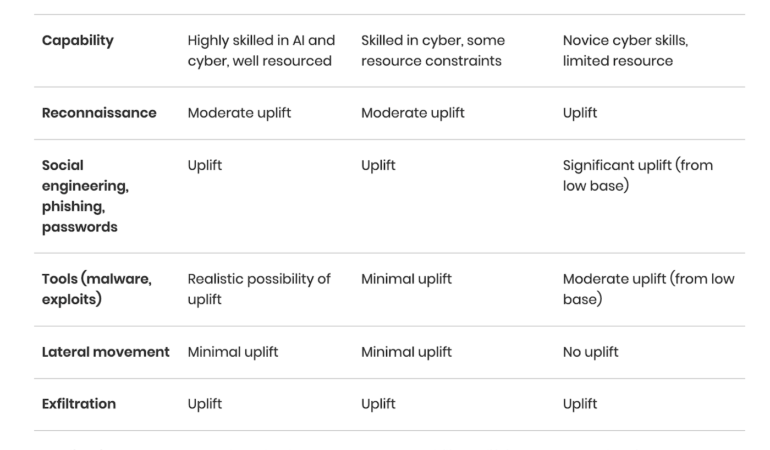Select the Reconnaissance row label

[x=99, y=113]
